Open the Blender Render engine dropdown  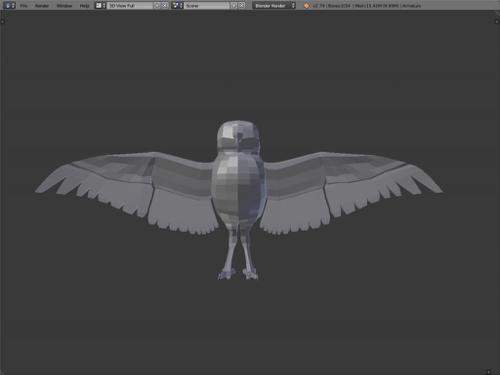pyautogui.click(x=274, y=6)
